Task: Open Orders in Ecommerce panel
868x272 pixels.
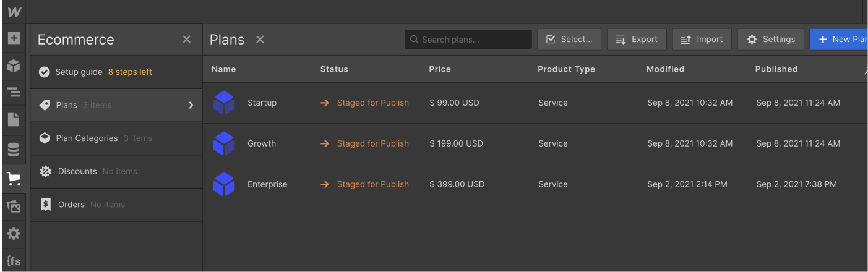Action: point(71,205)
